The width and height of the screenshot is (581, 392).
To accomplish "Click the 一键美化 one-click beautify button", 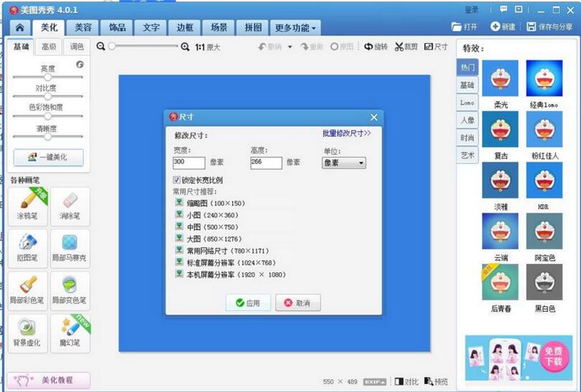I will pyautogui.click(x=49, y=158).
